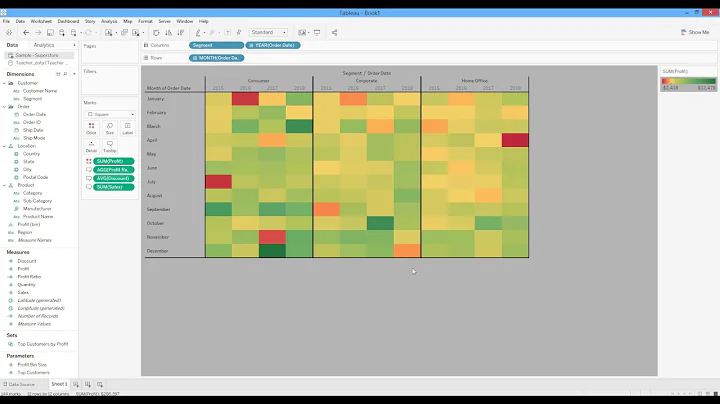This screenshot has width=720, height=404.
Task: Select the Customer Name dimension
Action: click(x=40, y=91)
